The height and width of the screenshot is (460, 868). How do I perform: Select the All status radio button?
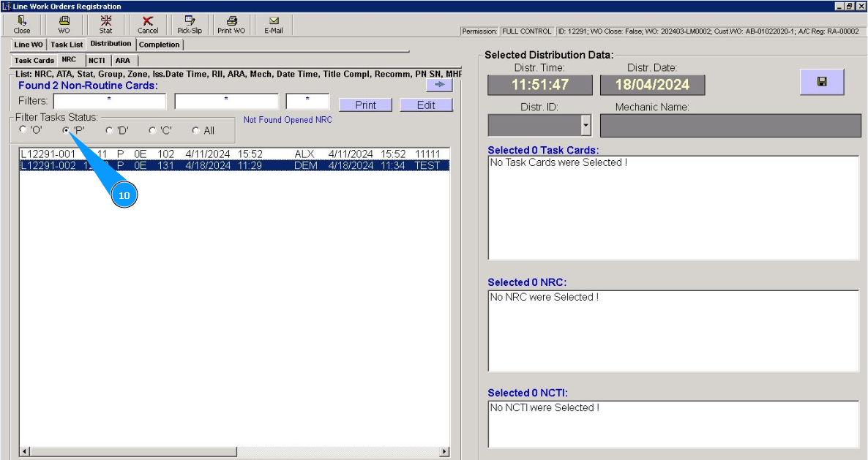click(195, 130)
